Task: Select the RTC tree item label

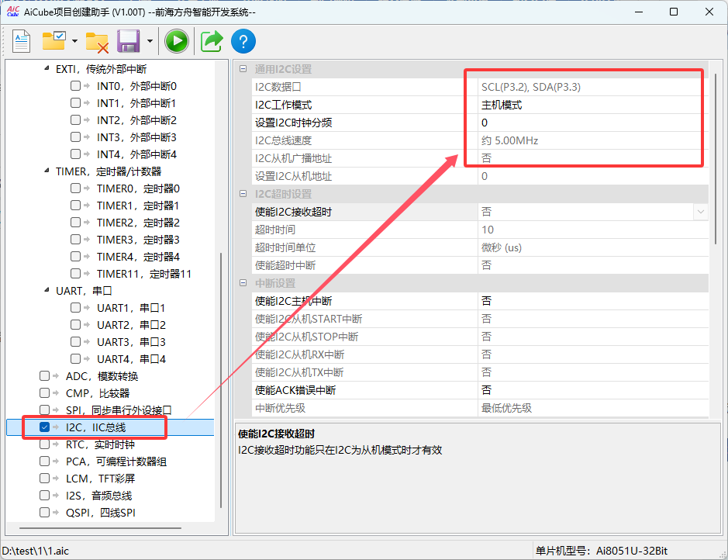Action: tap(100, 444)
